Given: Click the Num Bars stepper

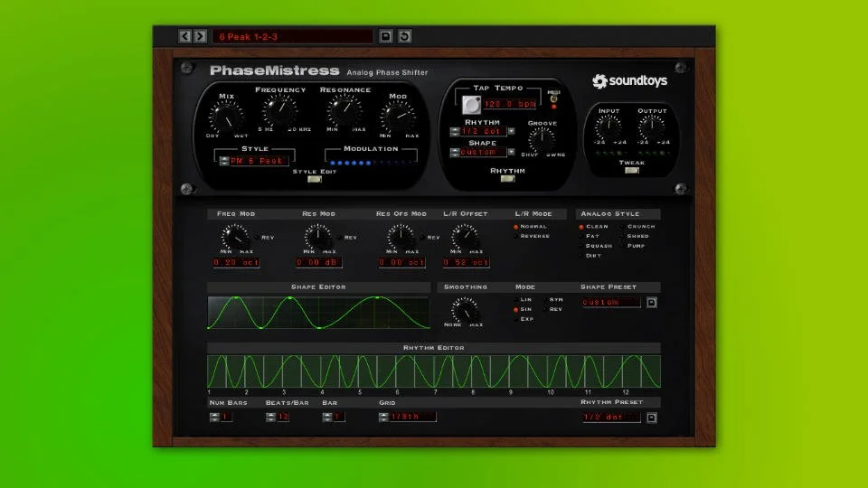Looking at the screenshot, I should point(215,418).
